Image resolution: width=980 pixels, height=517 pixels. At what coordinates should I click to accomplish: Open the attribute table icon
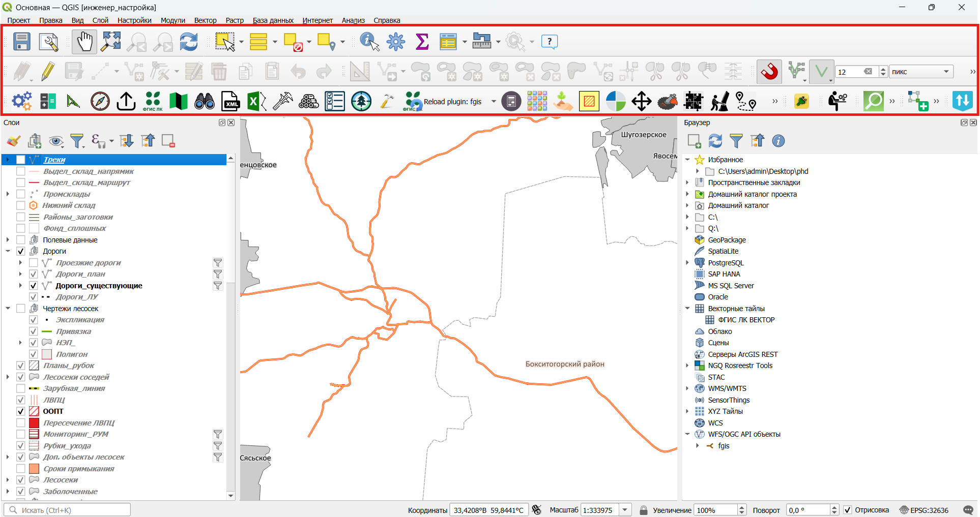click(x=448, y=42)
